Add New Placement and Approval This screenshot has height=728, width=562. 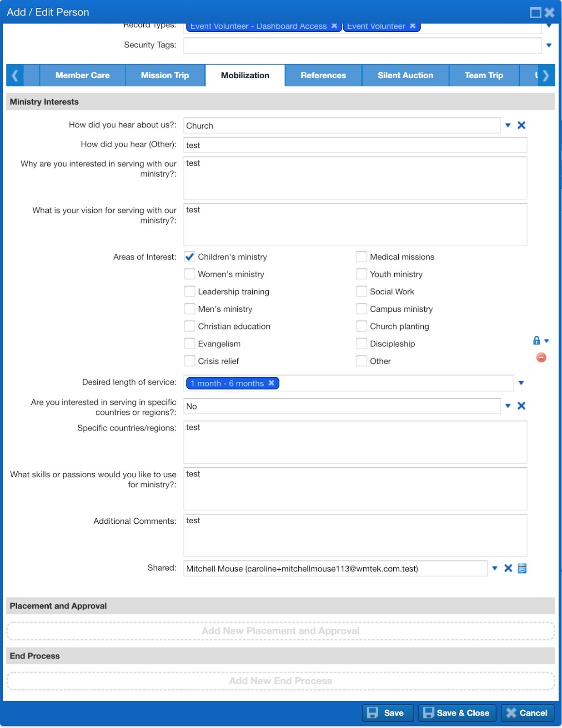(281, 631)
